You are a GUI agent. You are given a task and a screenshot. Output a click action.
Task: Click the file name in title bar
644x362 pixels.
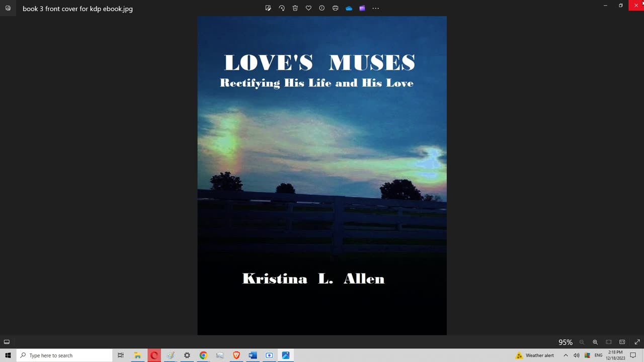click(x=77, y=9)
